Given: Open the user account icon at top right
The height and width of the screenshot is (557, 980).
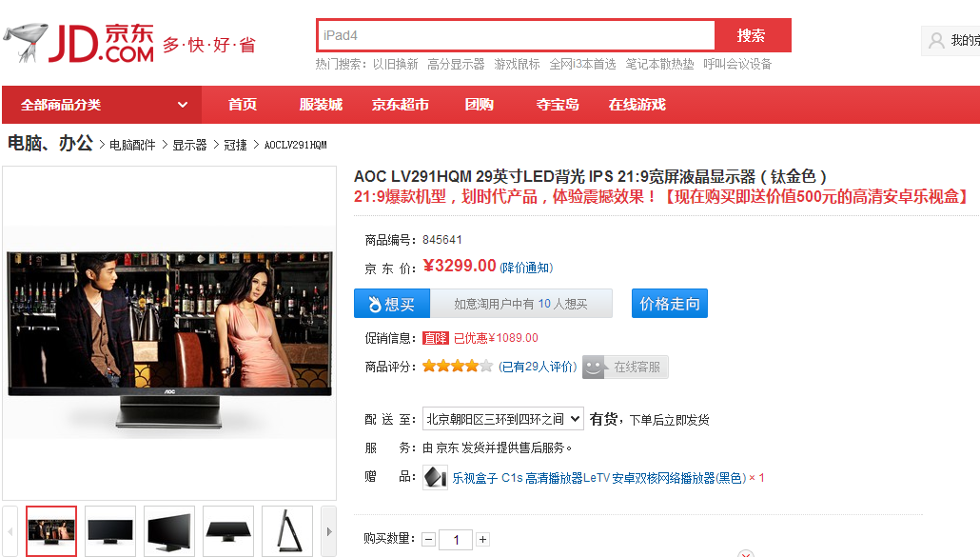Looking at the screenshot, I should point(936,41).
